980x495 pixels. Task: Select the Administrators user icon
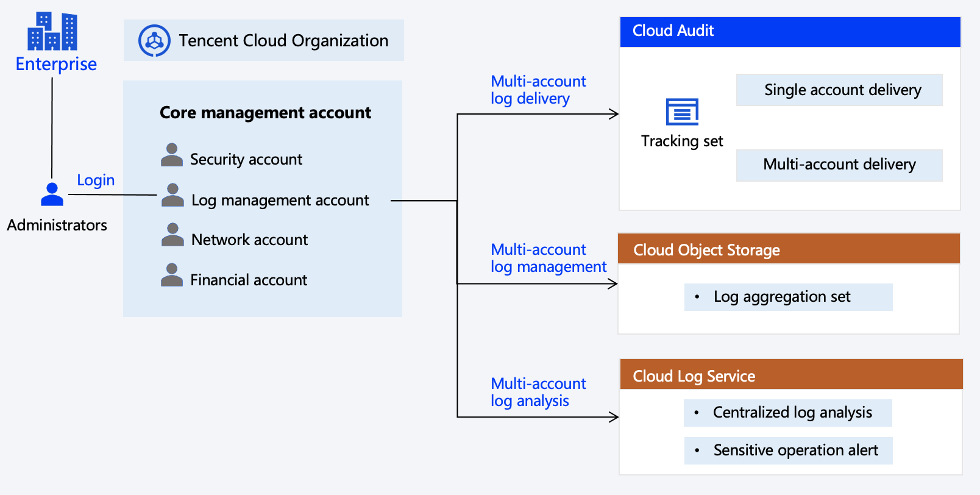(52, 194)
